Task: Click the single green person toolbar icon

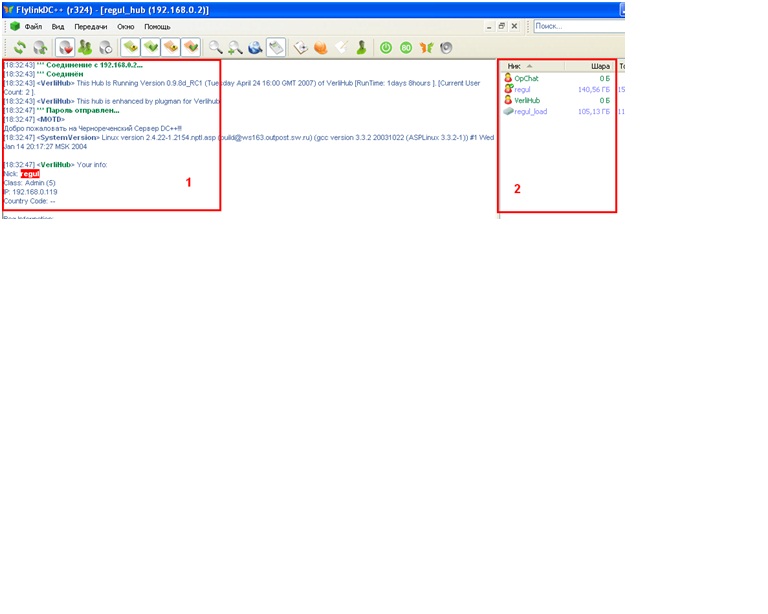Action: coord(361,47)
